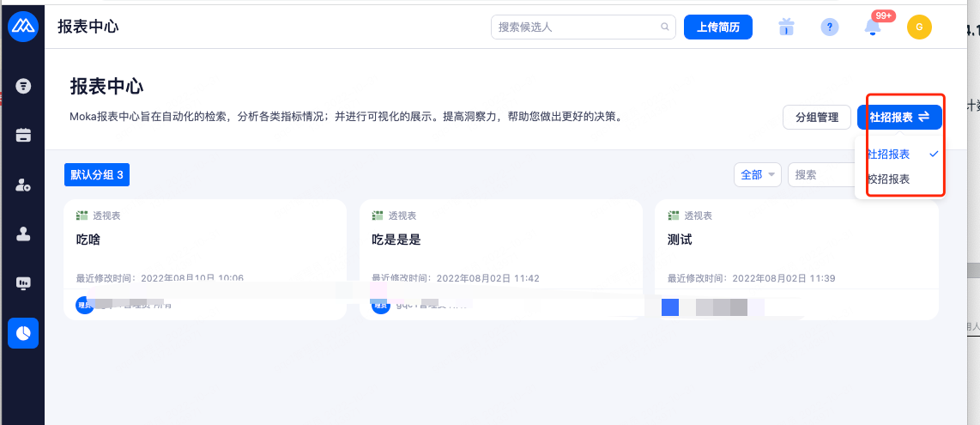The image size is (980, 425).
Task: Click the 上传简历 button
Action: [x=718, y=27]
